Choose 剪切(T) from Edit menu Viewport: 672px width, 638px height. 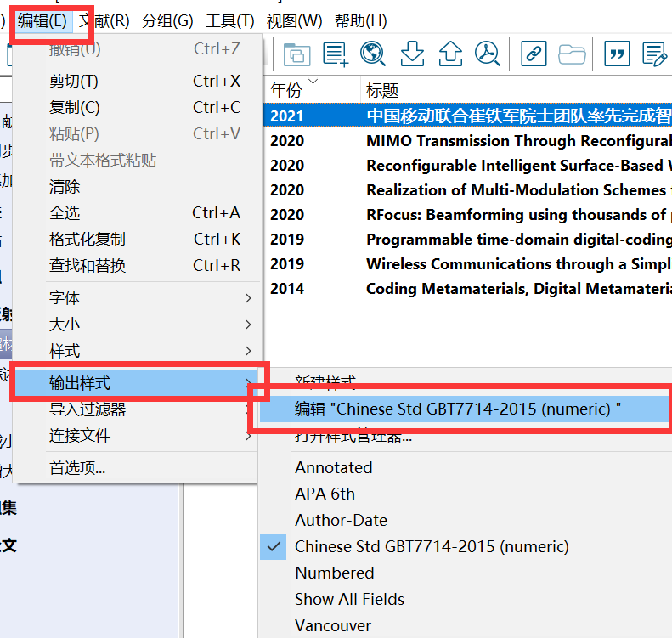pyautogui.click(x=136, y=81)
